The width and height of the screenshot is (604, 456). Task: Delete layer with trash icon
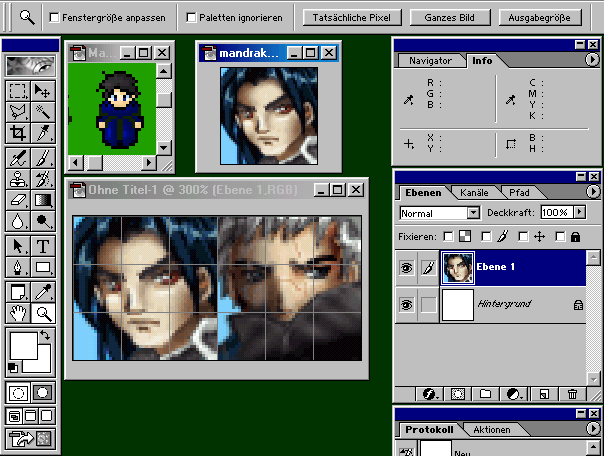[x=572, y=394]
